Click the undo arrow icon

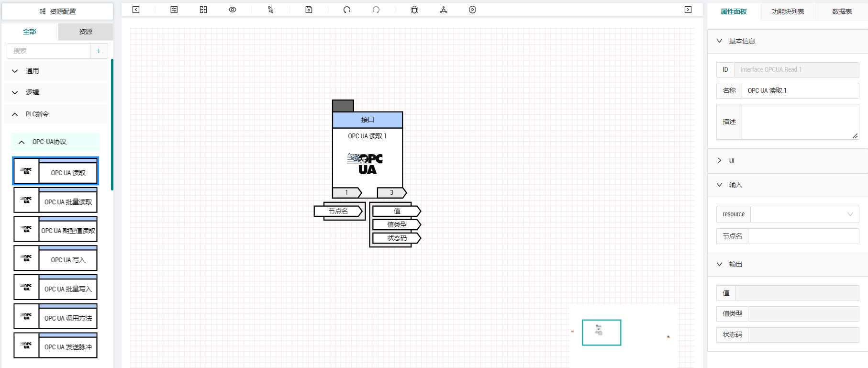pyautogui.click(x=347, y=10)
